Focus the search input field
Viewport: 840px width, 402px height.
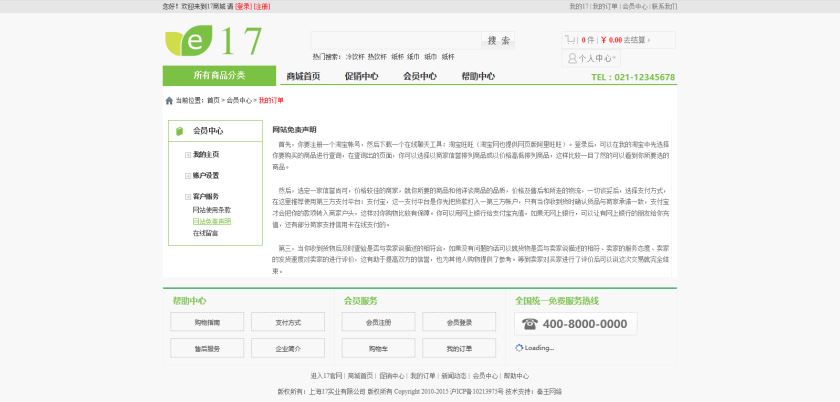pos(396,40)
